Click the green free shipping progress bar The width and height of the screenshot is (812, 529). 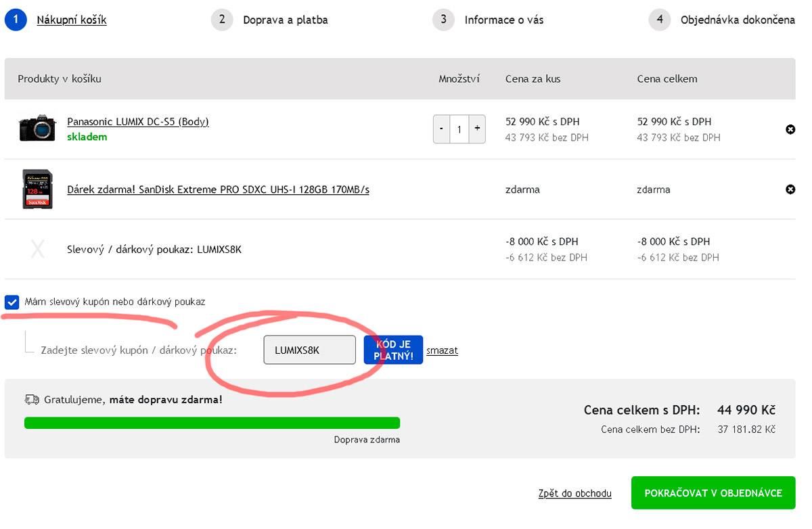pyautogui.click(x=212, y=423)
